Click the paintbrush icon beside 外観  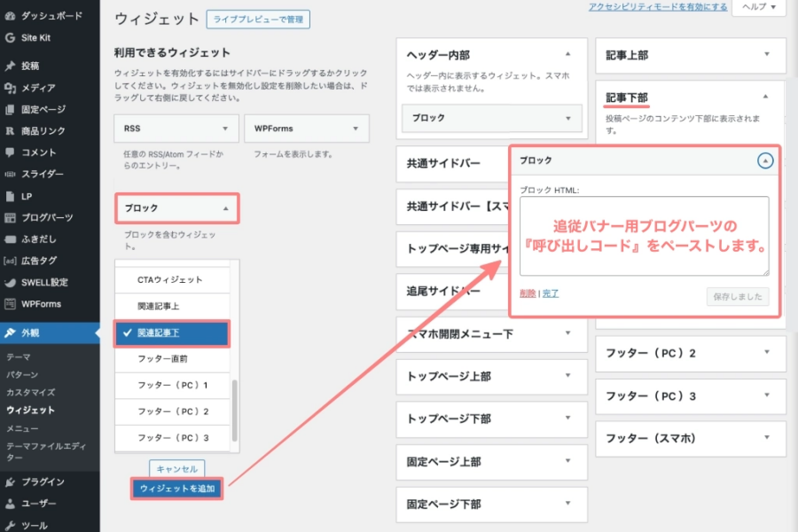(x=10, y=333)
